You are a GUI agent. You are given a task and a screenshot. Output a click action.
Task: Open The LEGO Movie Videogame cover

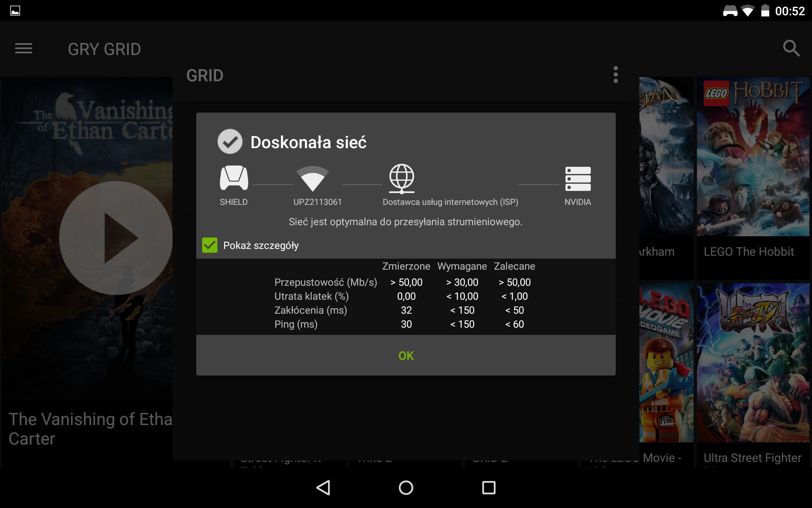[667, 363]
